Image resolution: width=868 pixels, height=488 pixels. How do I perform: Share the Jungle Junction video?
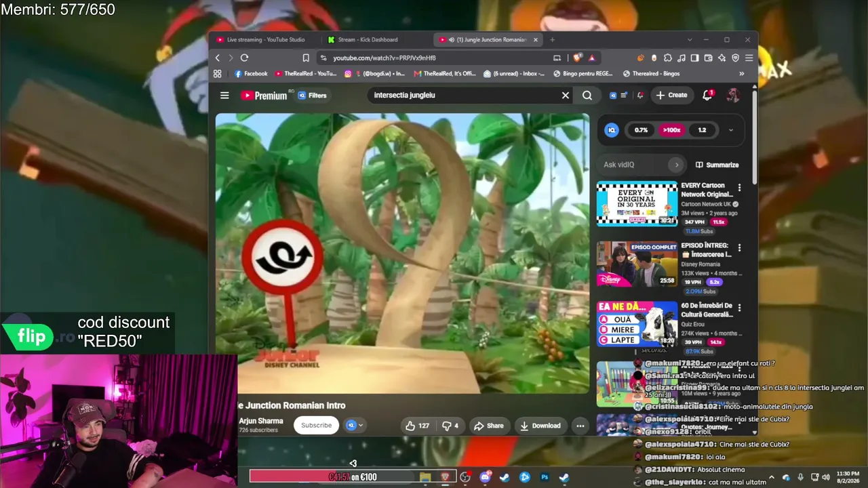pyautogui.click(x=489, y=426)
